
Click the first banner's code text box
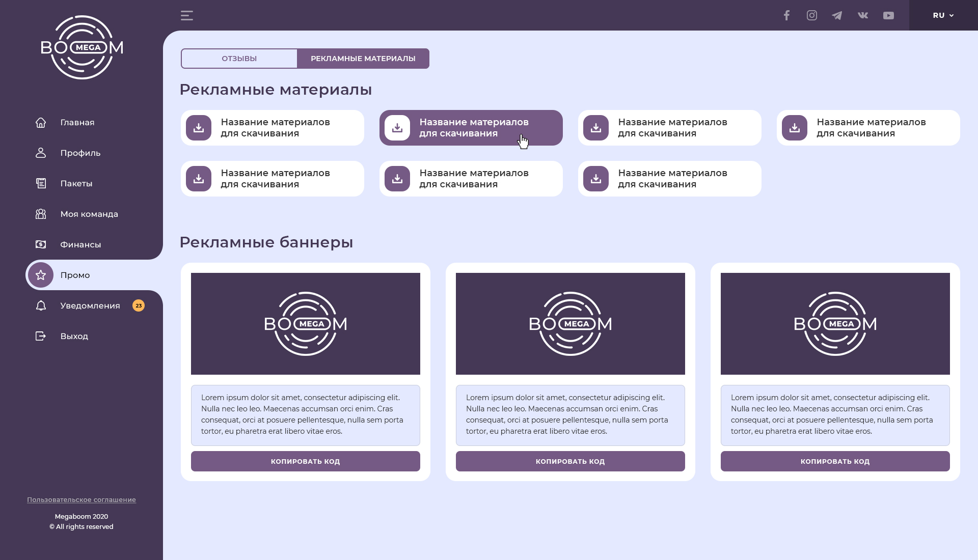pos(306,415)
